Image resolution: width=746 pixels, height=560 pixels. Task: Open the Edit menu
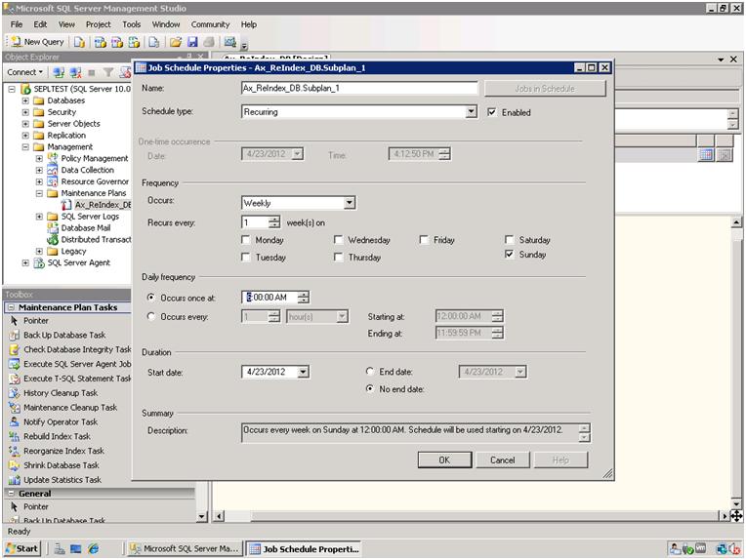pyautogui.click(x=40, y=24)
